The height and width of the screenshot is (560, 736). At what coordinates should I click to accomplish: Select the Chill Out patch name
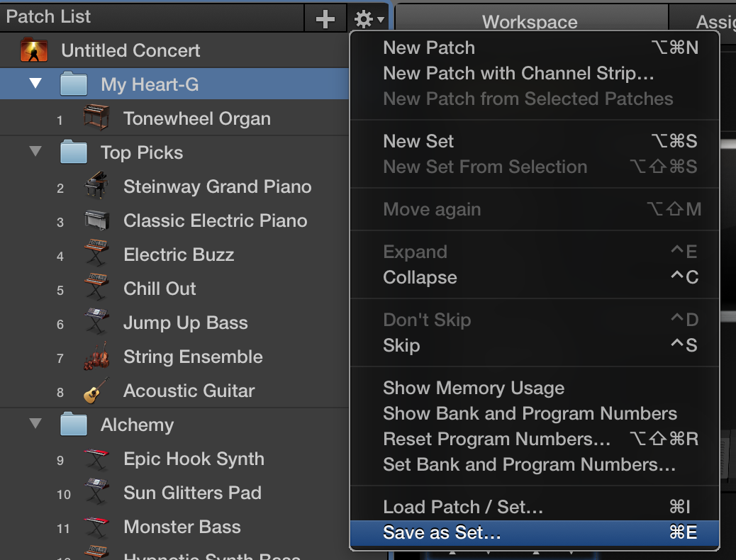pos(160,289)
